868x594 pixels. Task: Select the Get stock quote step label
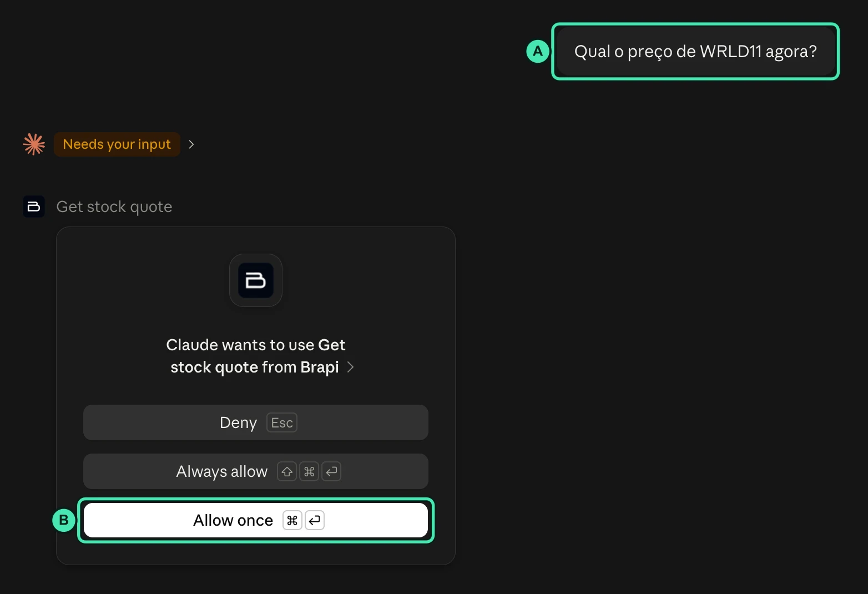tap(114, 207)
